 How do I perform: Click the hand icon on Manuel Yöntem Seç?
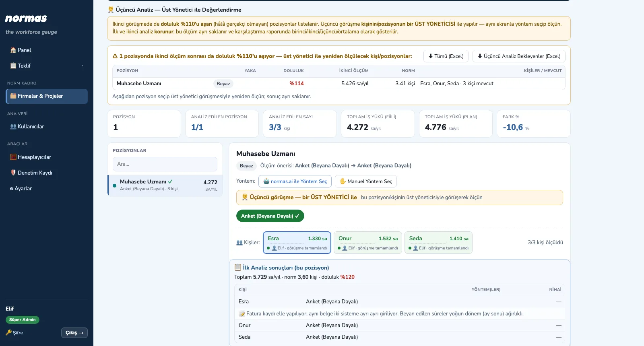343,181
